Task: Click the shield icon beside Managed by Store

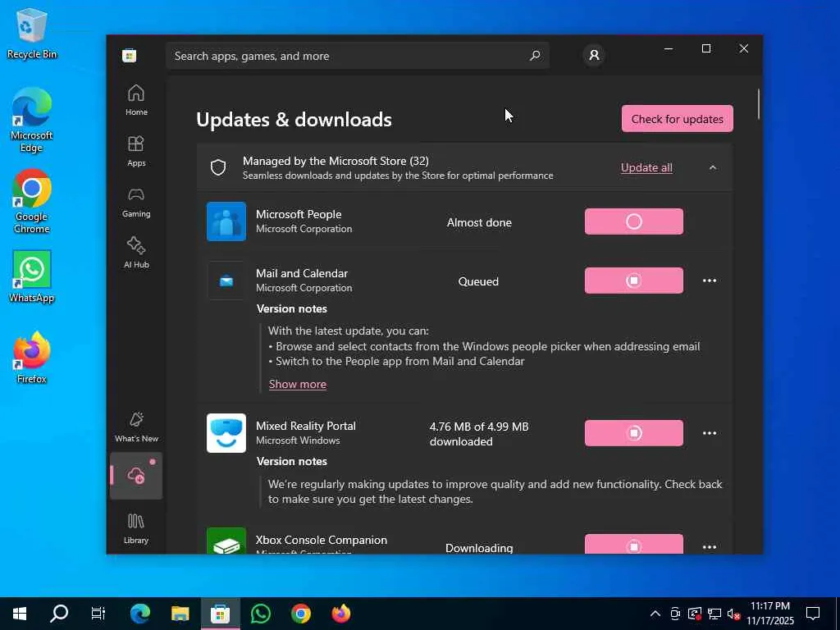Action: [x=218, y=167]
